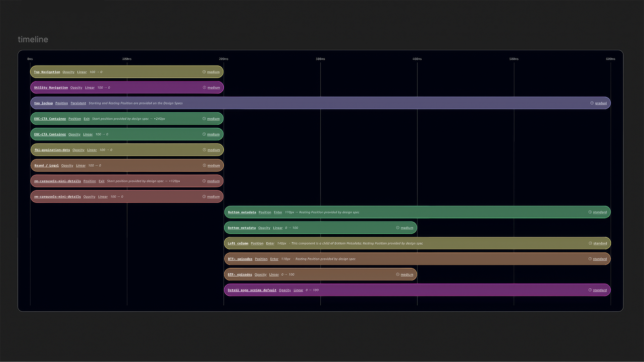Open the Utility Navigation component link
Viewport: 644px width, 362px height.
coord(51,88)
